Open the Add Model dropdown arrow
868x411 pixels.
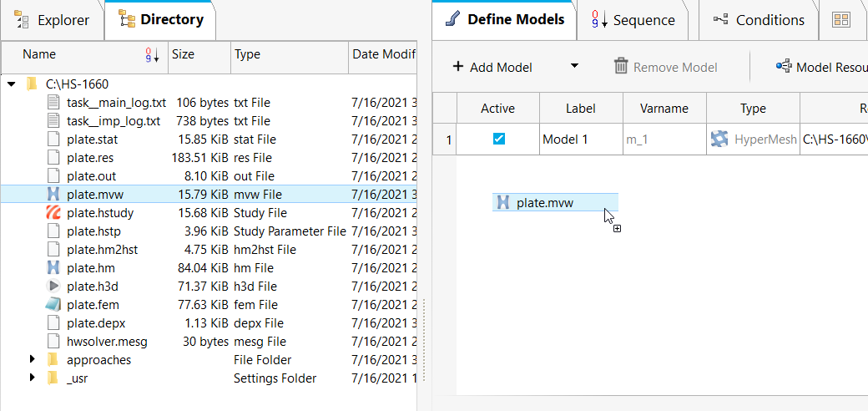click(x=574, y=67)
